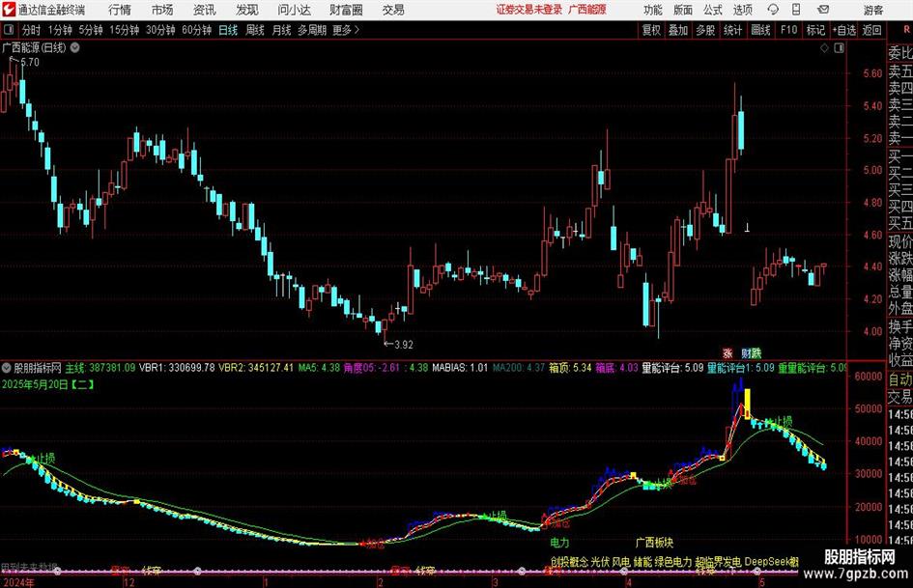Viewport: 913px width, 588px height.
Task: Open the customer service headset icon
Action: coord(773,10)
